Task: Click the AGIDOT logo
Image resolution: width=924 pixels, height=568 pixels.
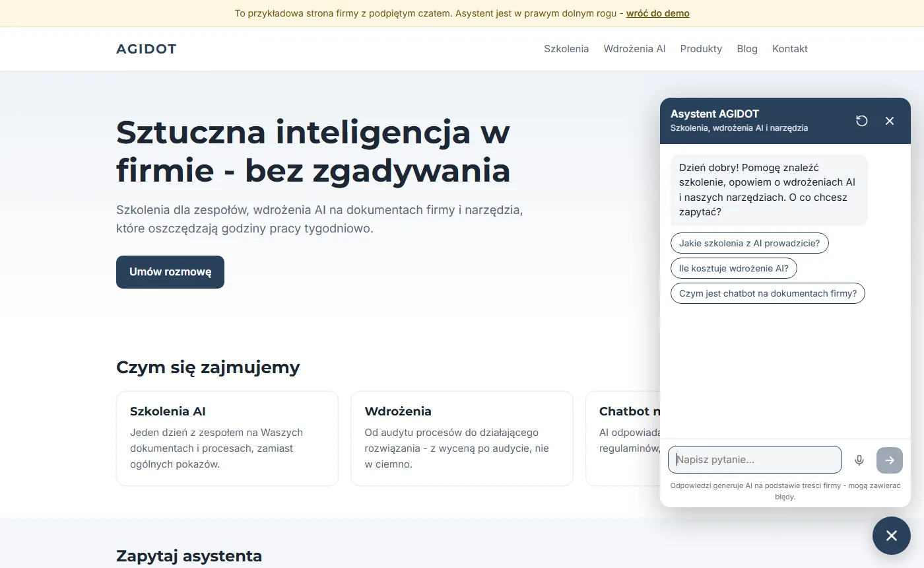Action: tap(147, 49)
